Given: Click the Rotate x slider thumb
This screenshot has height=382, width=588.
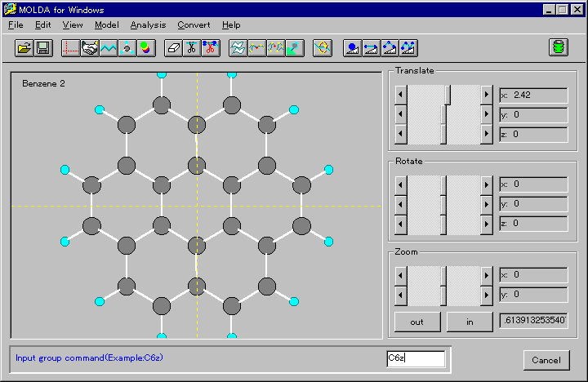Looking at the screenshot, I should (x=443, y=184).
